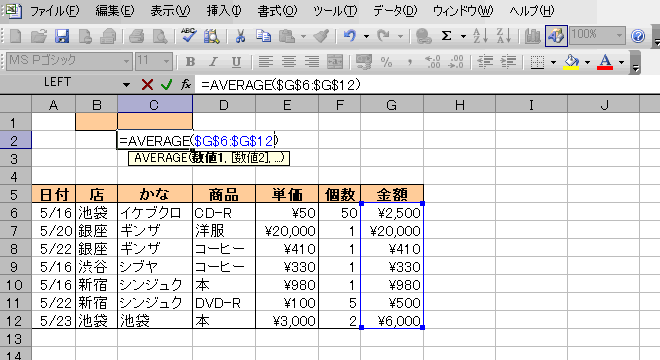Expand the Name Box function dropdown arrow

pos(126,85)
